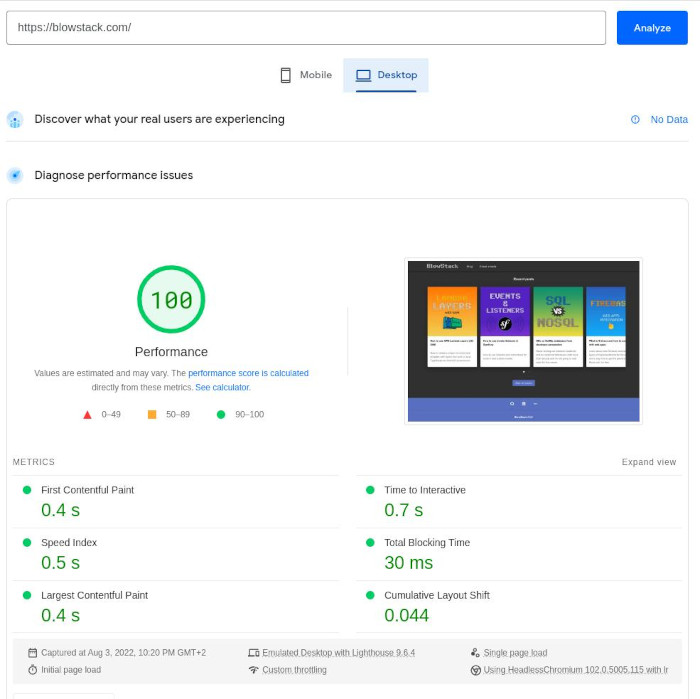
Task: Click the Emulated Desktop device icon
Action: click(x=254, y=653)
